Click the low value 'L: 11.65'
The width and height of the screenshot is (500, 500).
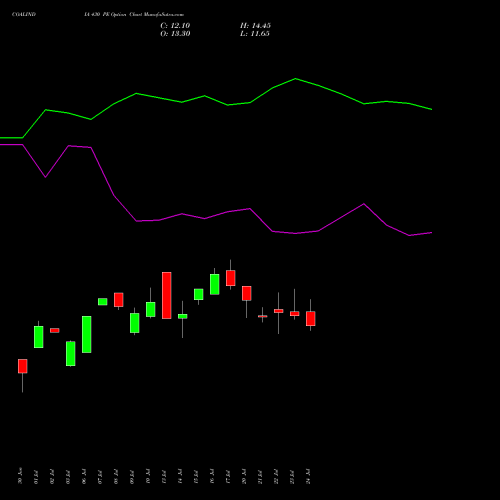[255, 34]
